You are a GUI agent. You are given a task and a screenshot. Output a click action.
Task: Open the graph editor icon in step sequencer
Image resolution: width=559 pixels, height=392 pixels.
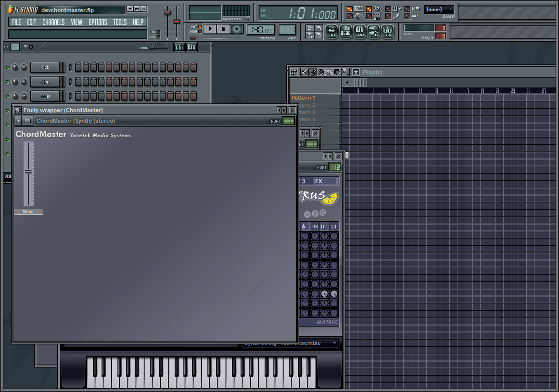(179, 47)
